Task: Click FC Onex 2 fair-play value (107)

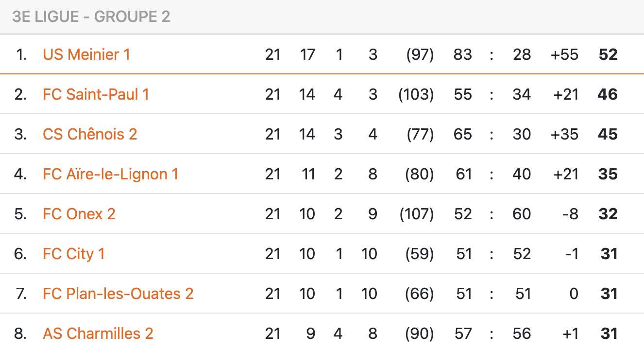Action: pyautogui.click(x=416, y=213)
